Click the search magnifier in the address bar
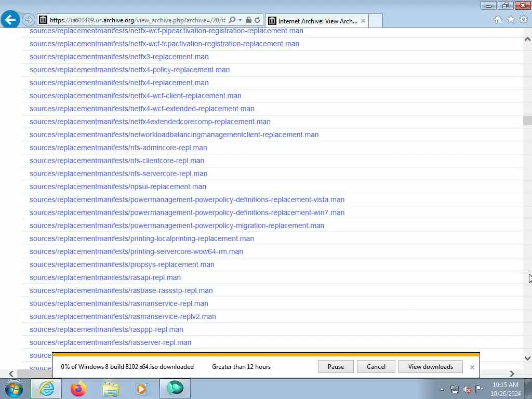532x399 pixels. coord(232,20)
